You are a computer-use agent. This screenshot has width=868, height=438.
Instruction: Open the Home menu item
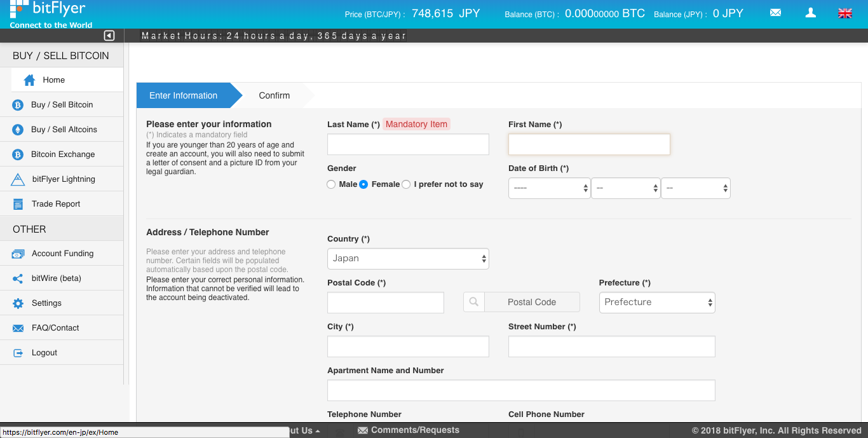click(x=67, y=80)
